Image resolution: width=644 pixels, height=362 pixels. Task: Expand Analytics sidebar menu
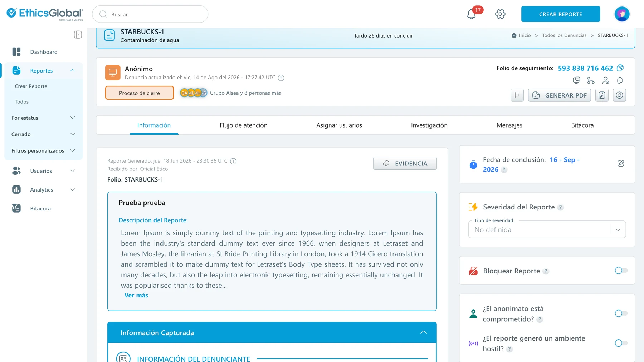coord(73,190)
